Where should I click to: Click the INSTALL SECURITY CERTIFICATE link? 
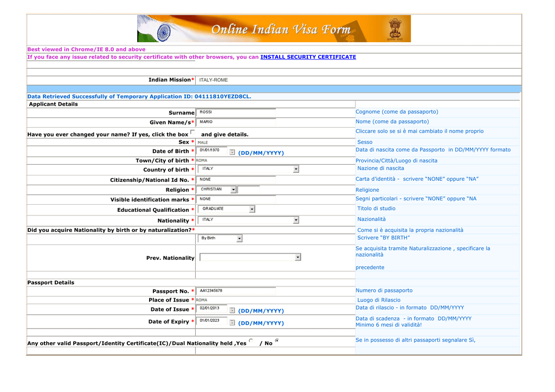point(308,57)
